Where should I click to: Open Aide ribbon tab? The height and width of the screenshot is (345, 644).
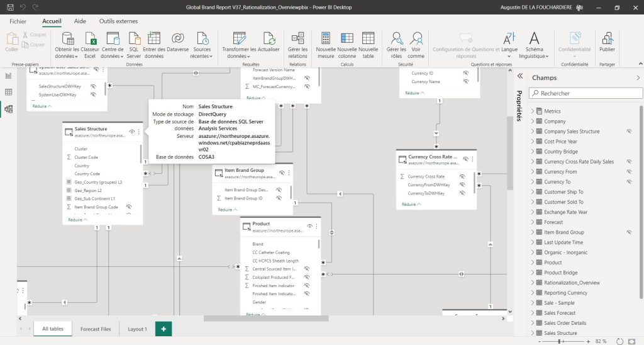[x=80, y=21]
